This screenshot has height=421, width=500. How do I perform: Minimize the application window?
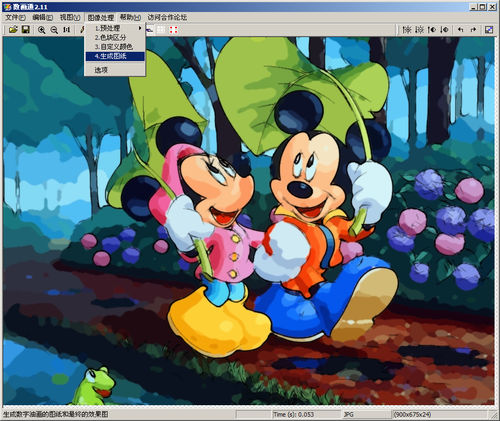(474, 7)
